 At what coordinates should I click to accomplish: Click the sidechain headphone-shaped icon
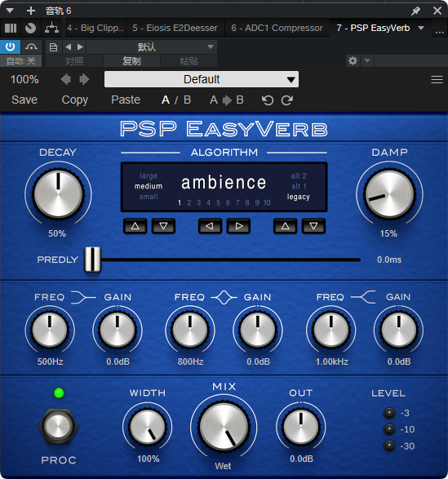[31, 47]
